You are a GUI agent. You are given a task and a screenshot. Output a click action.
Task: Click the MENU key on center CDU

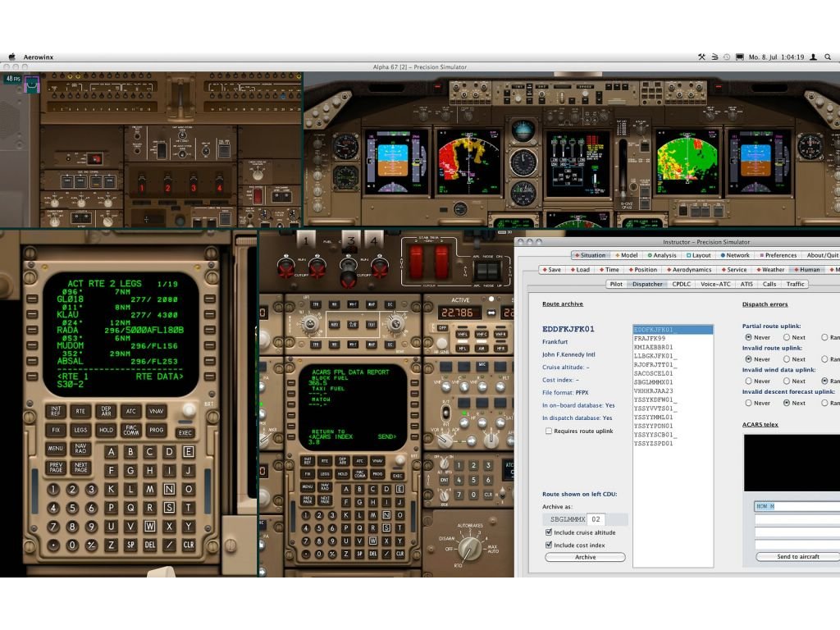[308, 487]
